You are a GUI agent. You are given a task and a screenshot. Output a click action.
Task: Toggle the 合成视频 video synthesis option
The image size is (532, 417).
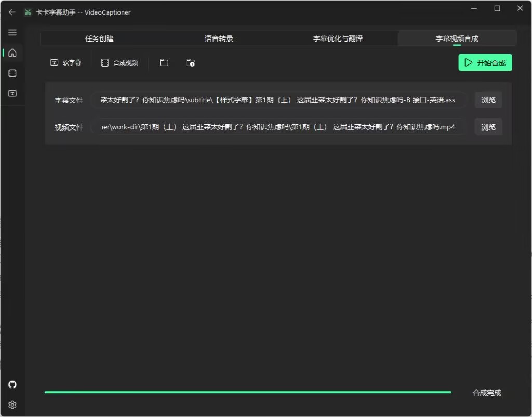119,62
